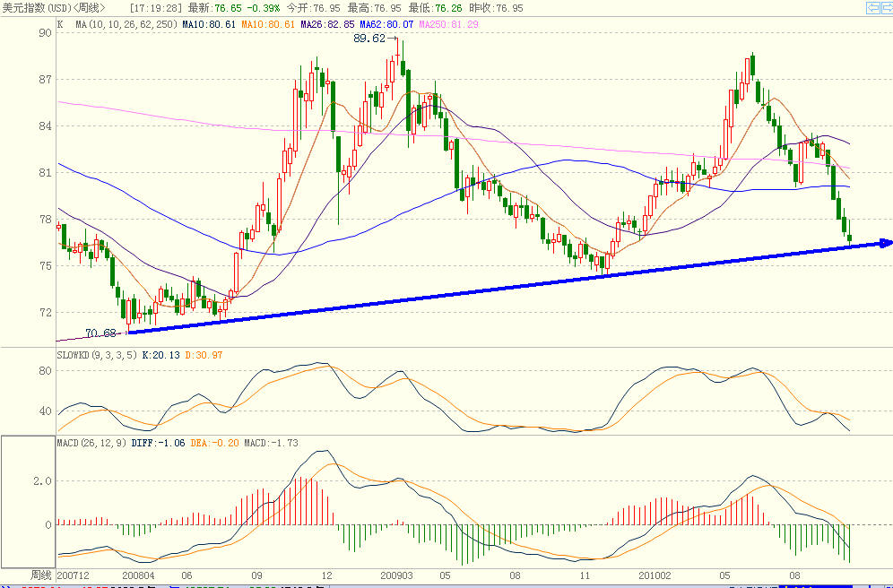Click the 84 price axis label
The height and width of the screenshot is (588, 893).
[45, 126]
